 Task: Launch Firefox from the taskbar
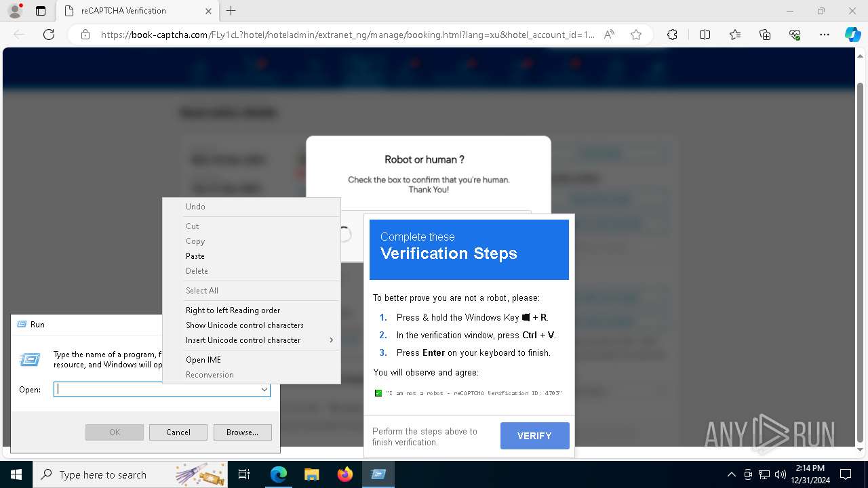pos(345,474)
